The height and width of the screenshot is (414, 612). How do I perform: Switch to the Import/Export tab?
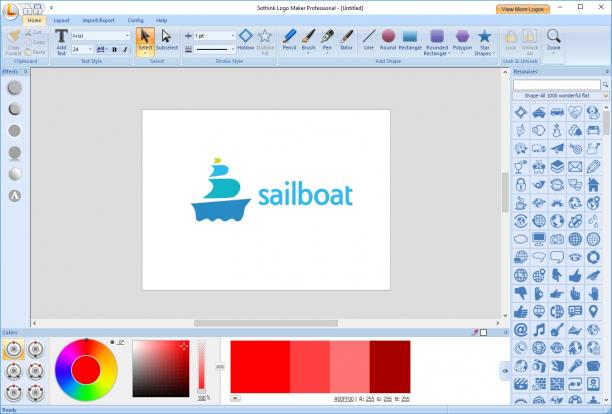click(98, 20)
